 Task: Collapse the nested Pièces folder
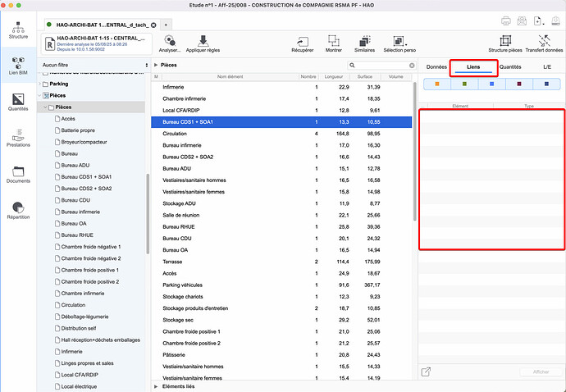pos(45,107)
